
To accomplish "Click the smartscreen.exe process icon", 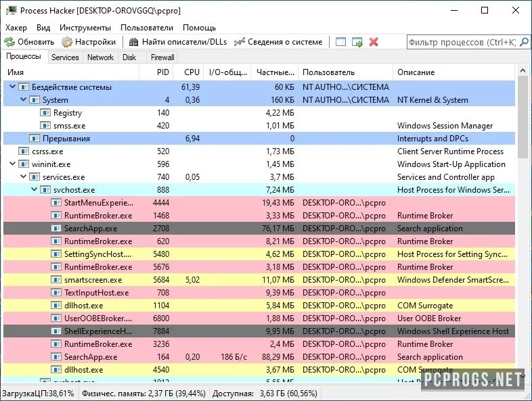I will click(56, 280).
